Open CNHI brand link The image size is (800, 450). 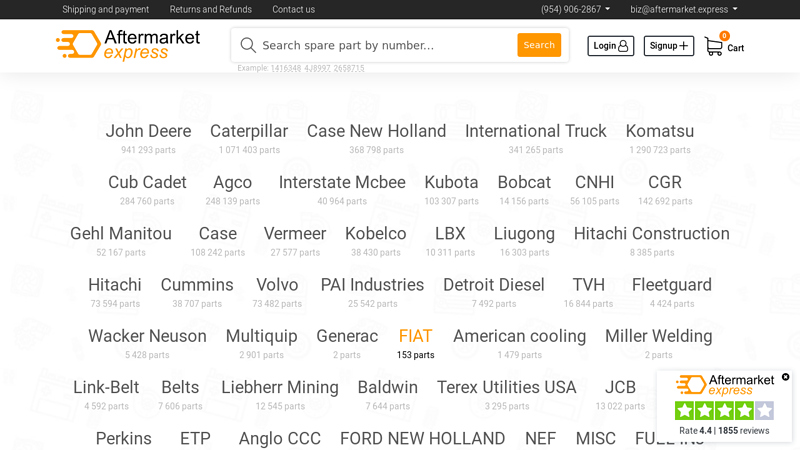tap(594, 182)
